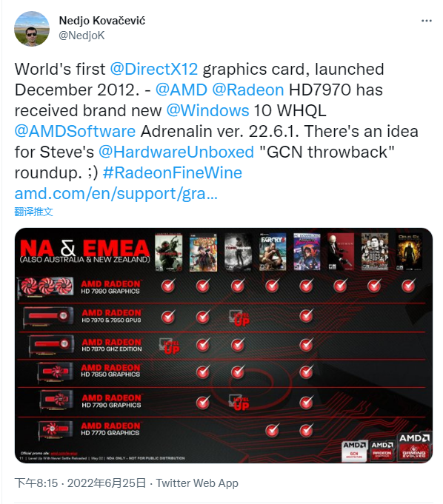Open the @AMD mention
Screen dimensions: 443x504
click(181, 90)
